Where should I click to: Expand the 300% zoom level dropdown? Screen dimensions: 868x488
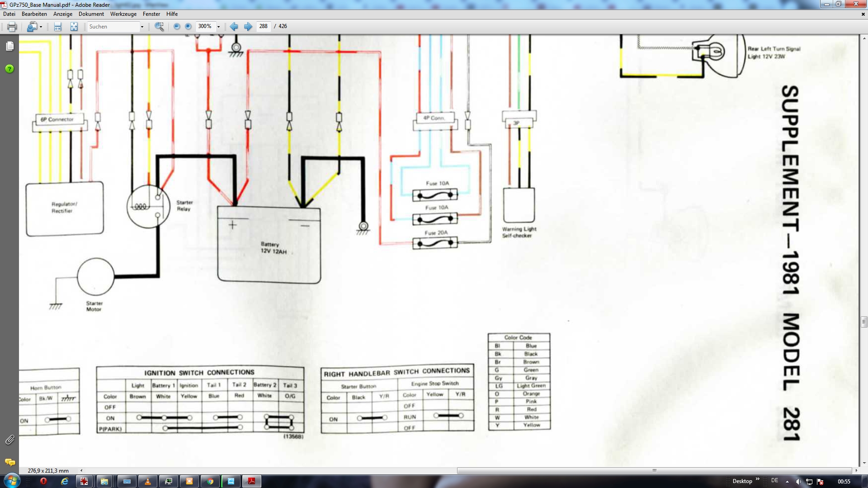tap(218, 27)
